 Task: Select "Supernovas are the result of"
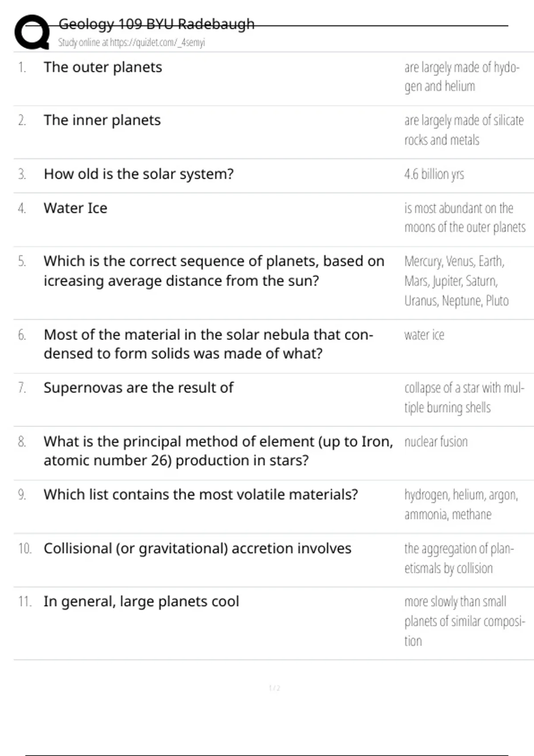(x=138, y=388)
